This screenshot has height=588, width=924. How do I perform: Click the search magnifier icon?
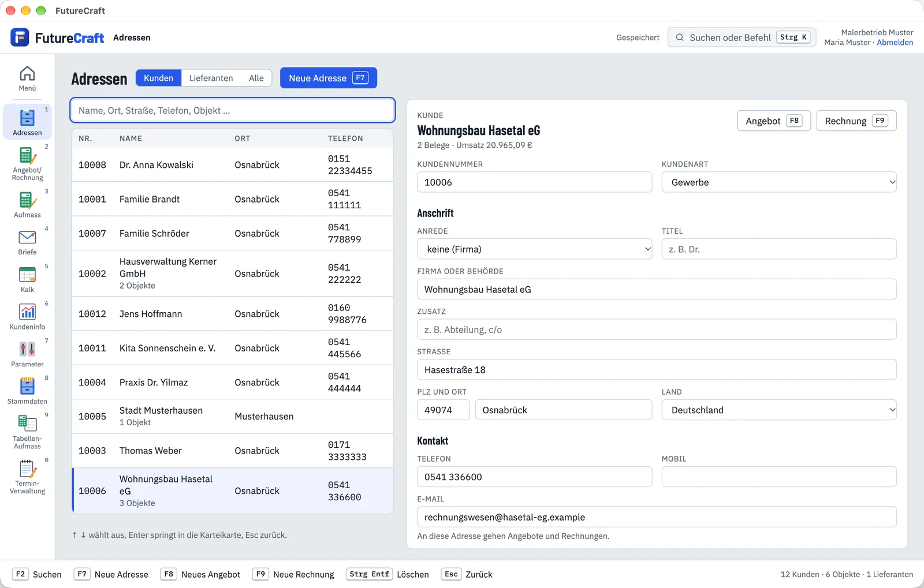[680, 38]
